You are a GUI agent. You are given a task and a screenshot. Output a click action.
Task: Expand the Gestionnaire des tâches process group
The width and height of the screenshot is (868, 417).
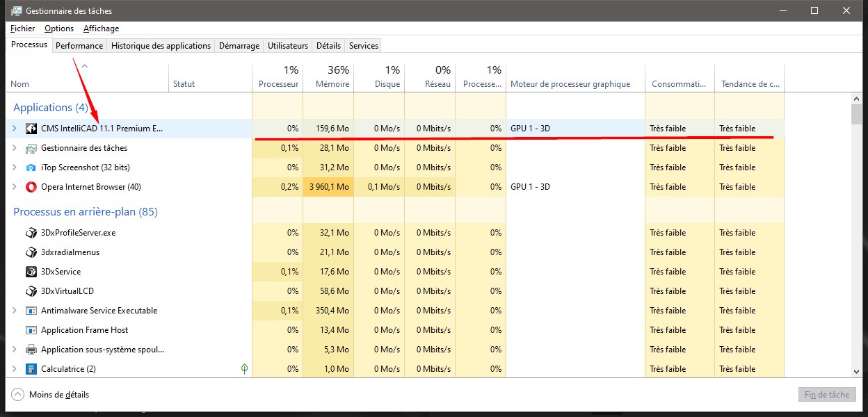point(14,148)
